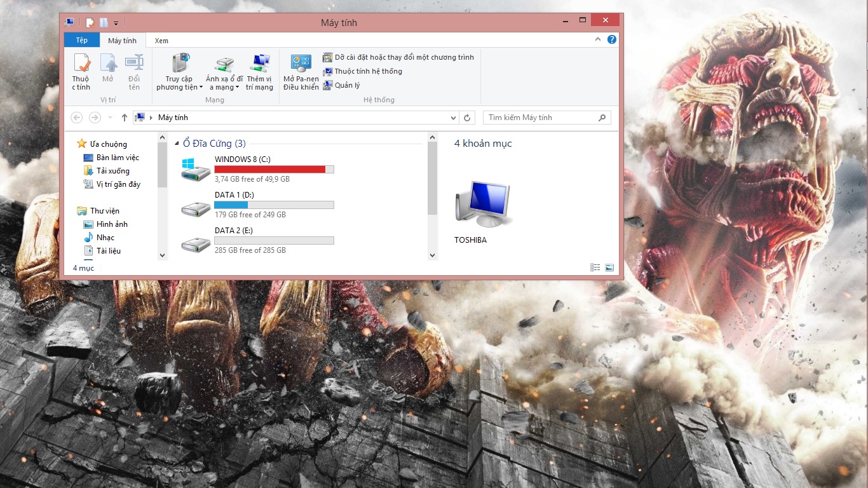Click Quản lý manage button

pos(342,85)
